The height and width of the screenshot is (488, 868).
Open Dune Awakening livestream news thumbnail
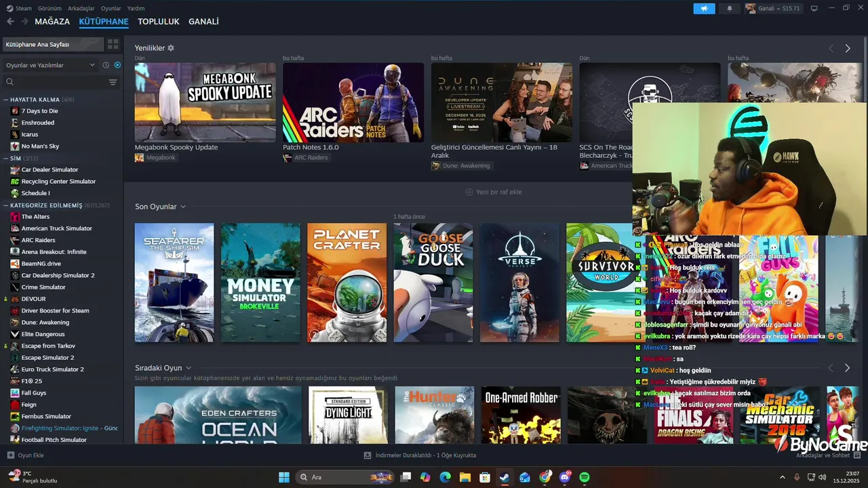(x=502, y=102)
